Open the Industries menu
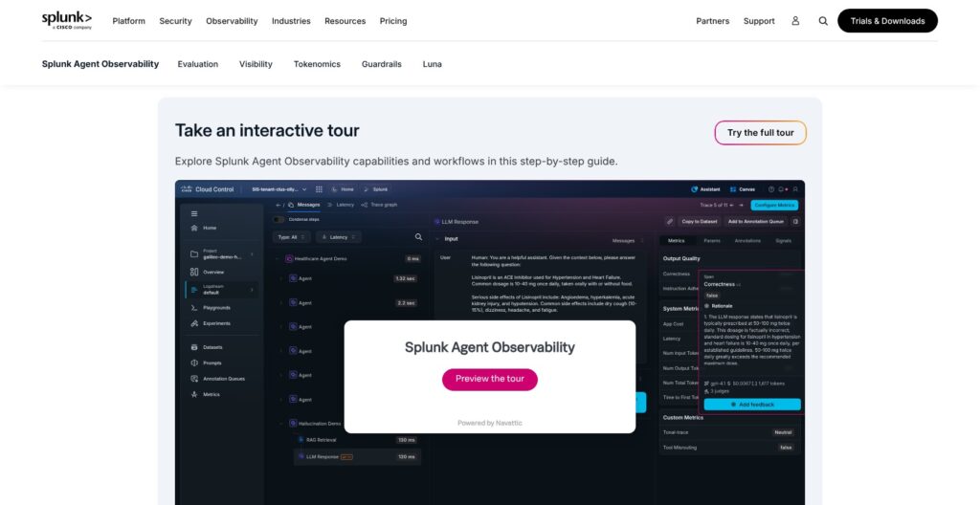Viewport: 980px width, 505px height. pyautogui.click(x=291, y=21)
